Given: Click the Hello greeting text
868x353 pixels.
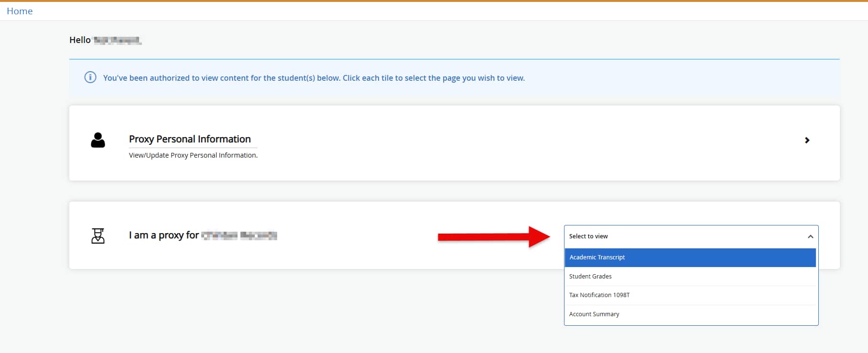Looking at the screenshot, I should 80,40.
